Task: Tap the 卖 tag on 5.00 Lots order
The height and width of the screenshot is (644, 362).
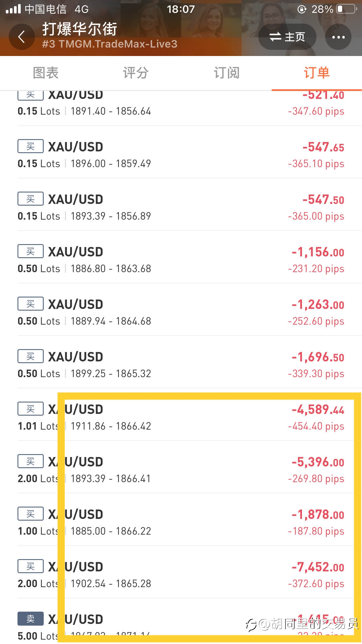Action: pyautogui.click(x=31, y=619)
